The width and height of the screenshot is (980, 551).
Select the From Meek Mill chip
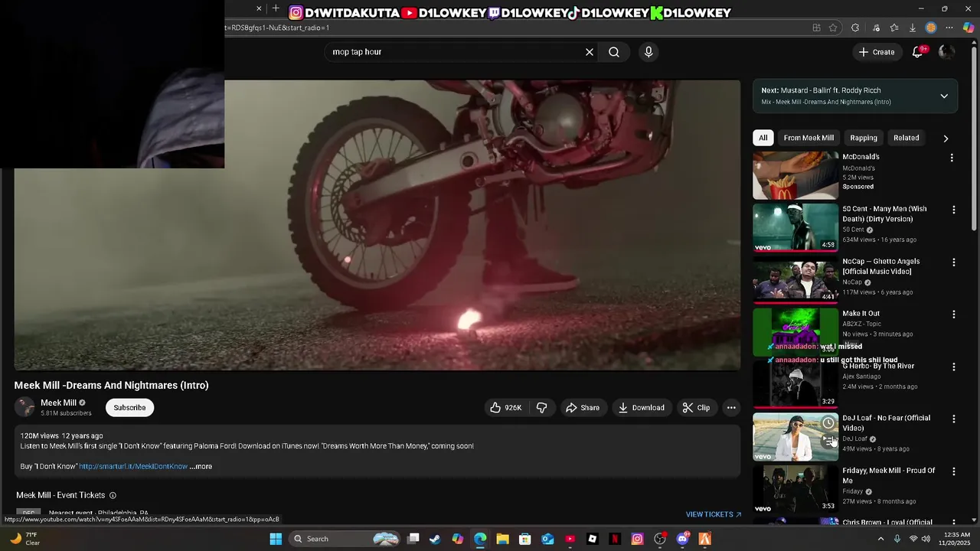(x=808, y=138)
